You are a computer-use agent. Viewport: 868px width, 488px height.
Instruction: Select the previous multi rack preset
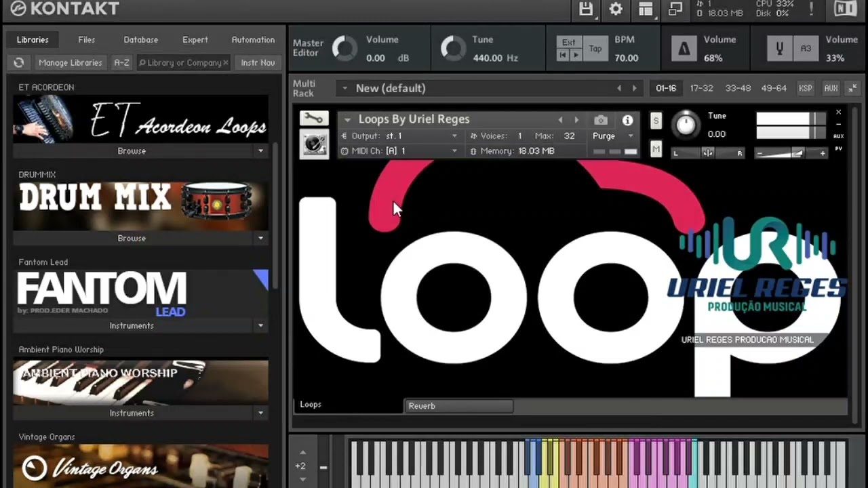(x=618, y=88)
